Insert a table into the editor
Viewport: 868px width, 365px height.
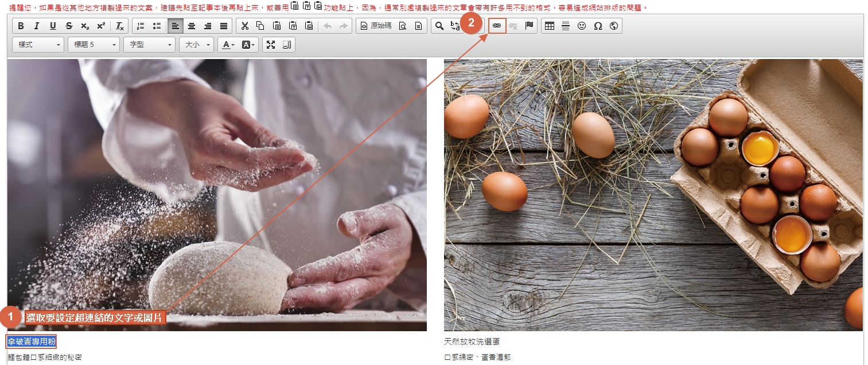pos(550,26)
